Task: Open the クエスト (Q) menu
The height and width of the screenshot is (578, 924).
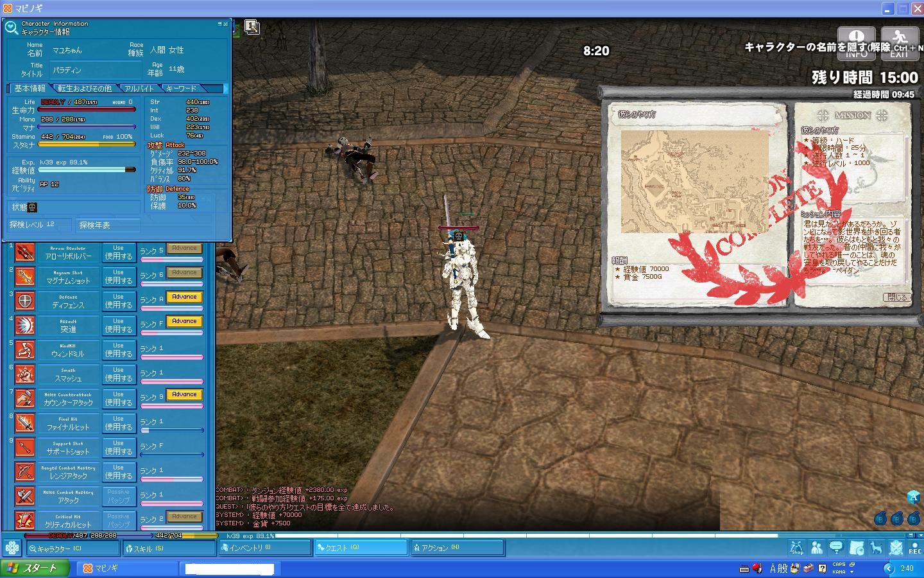Action: click(361, 548)
